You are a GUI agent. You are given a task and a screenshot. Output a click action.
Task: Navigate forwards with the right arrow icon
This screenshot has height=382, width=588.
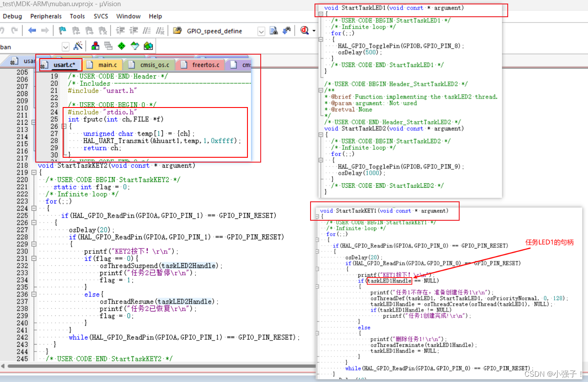(45, 31)
